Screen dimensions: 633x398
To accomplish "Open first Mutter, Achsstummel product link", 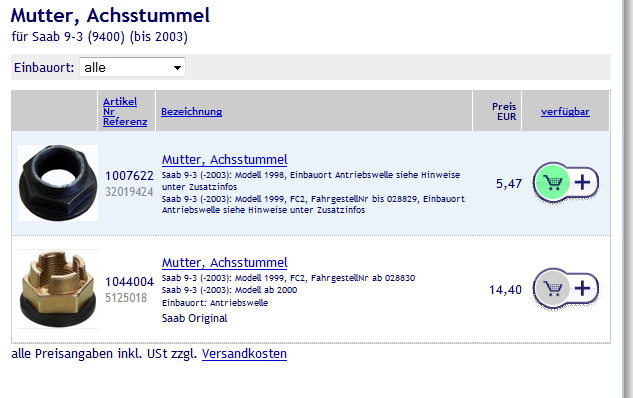I will (x=224, y=159).
